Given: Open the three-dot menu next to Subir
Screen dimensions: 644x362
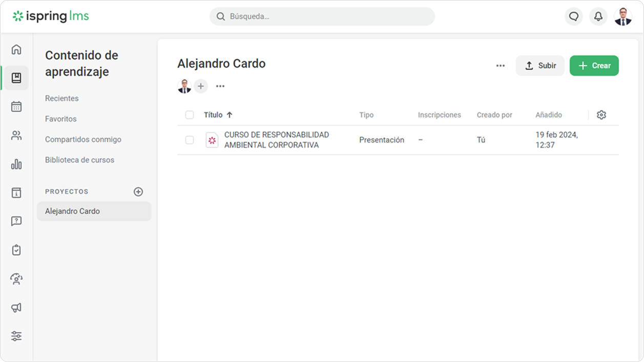Looking at the screenshot, I should (x=501, y=66).
